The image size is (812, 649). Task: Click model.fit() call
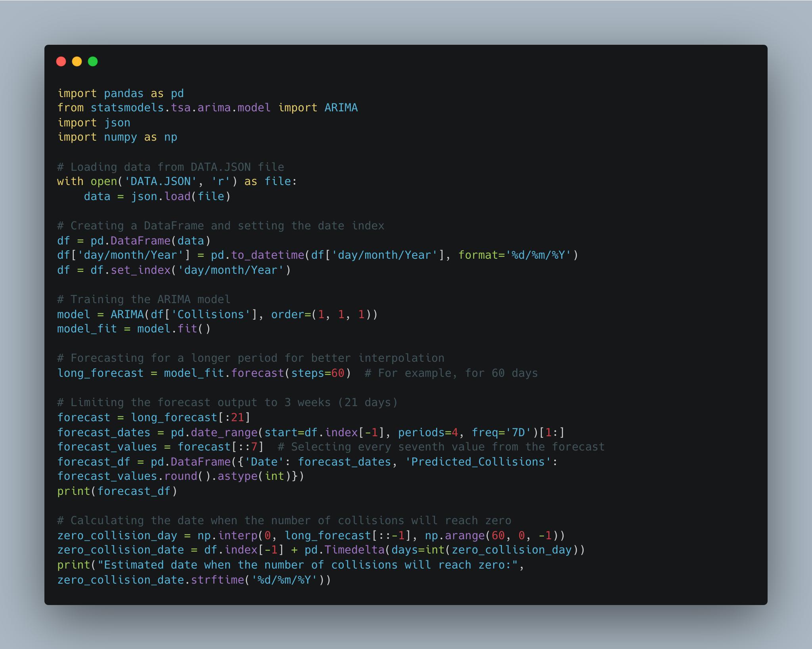(x=174, y=329)
